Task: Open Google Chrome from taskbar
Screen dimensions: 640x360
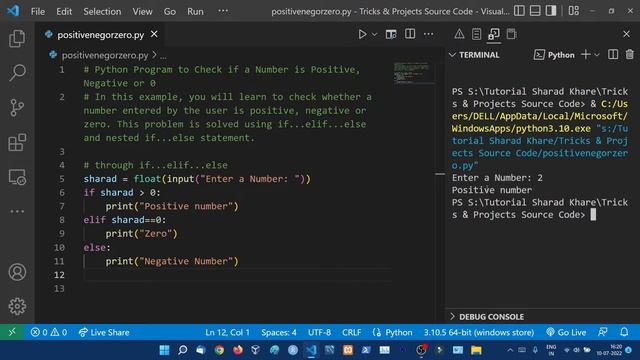Action: coord(219,350)
